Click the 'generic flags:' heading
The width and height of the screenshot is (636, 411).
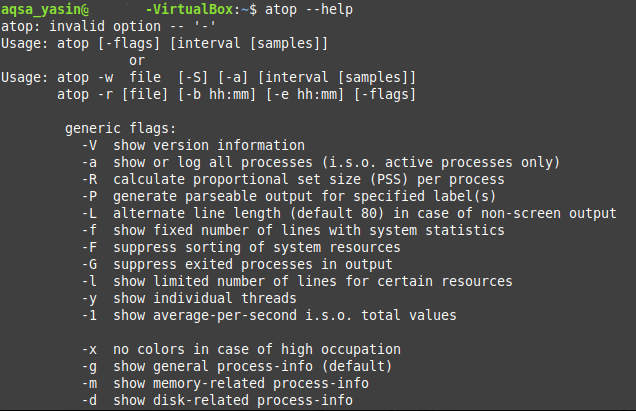point(120,128)
